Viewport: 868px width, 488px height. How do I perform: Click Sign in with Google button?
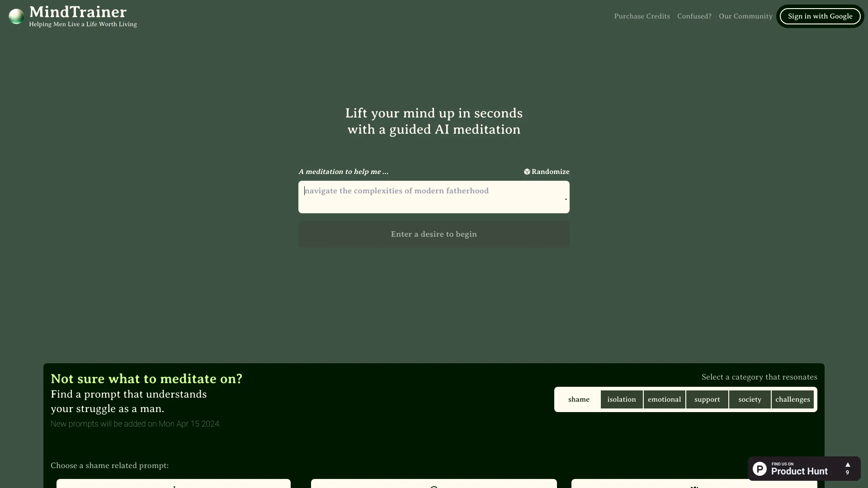[820, 16]
